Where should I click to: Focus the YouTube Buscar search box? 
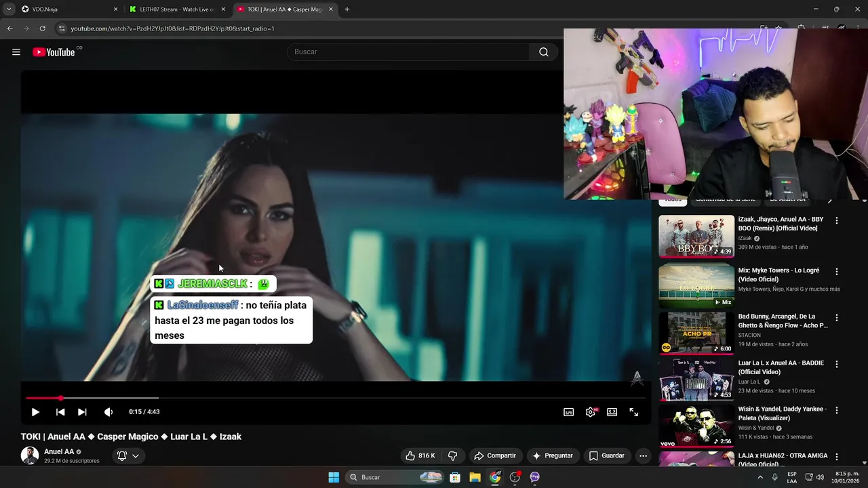click(409, 52)
